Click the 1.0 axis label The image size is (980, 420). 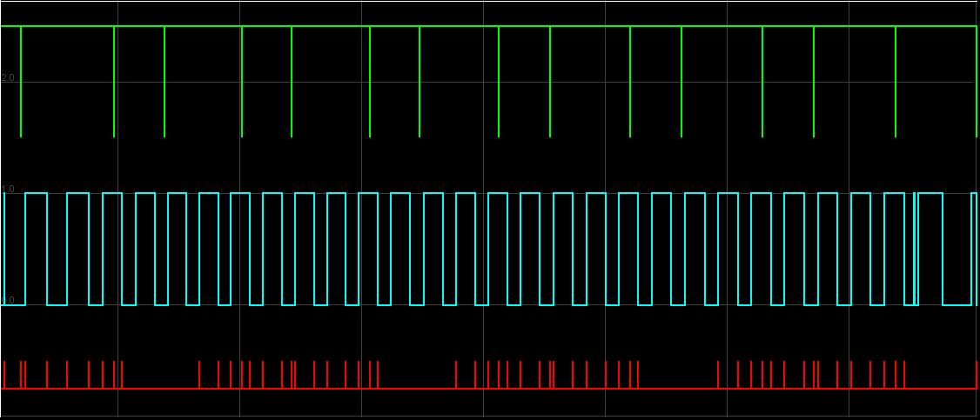(8, 189)
